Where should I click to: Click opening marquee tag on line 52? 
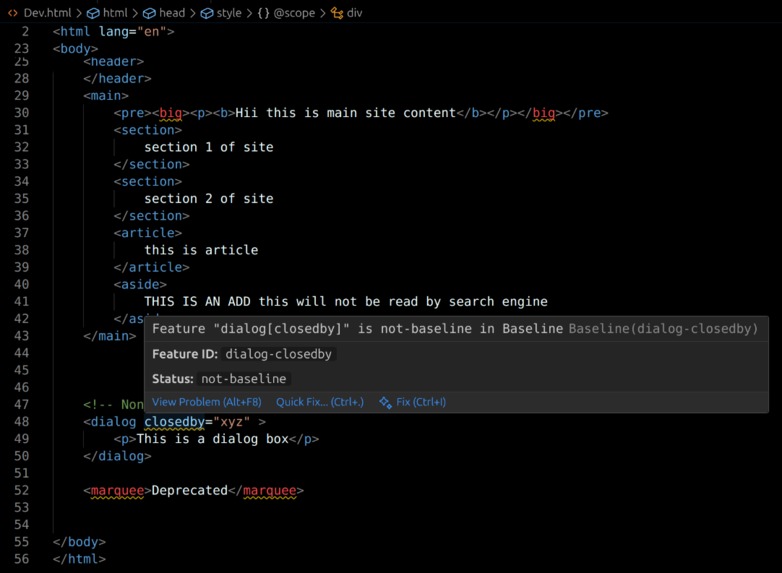click(x=118, y=491)
